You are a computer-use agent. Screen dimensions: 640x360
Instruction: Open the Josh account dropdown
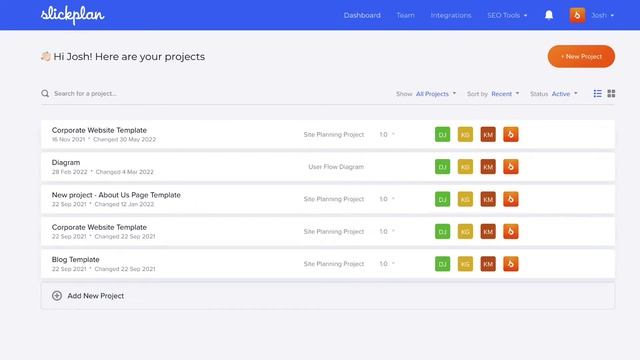click(x=602, y=15)
